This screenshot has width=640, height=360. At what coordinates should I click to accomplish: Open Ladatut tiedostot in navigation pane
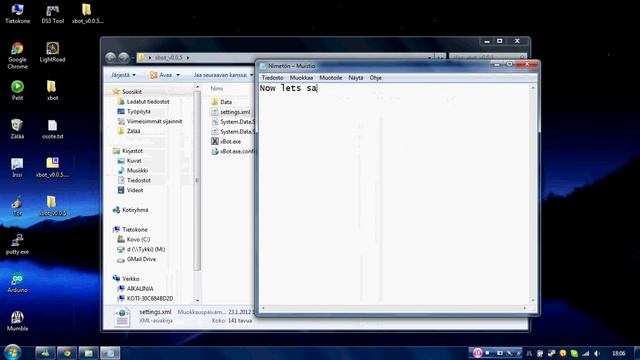tap(143, 102)
